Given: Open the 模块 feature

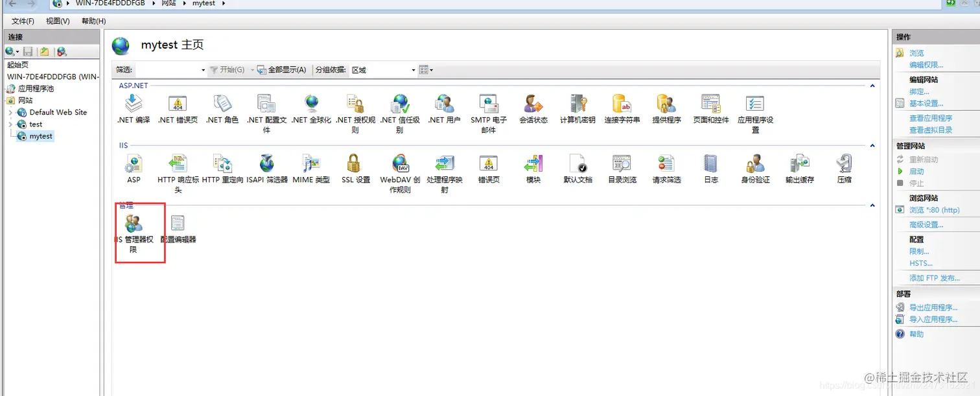Looking at the screenshot, I should coord(533,169).
